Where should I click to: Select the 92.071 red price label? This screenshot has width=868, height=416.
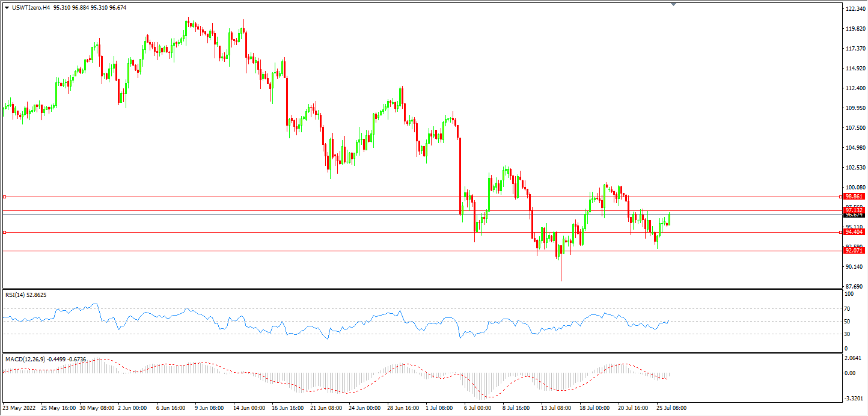click(854, 251)
